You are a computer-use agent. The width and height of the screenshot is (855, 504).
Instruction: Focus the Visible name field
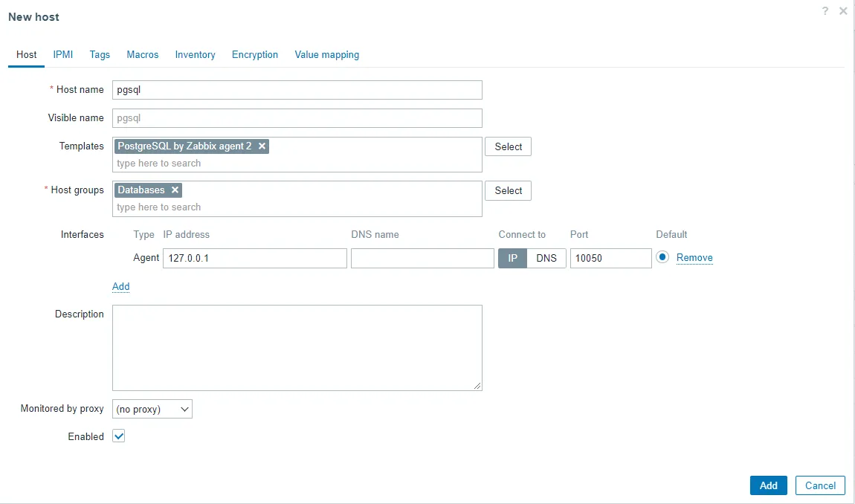pos(297,118)
